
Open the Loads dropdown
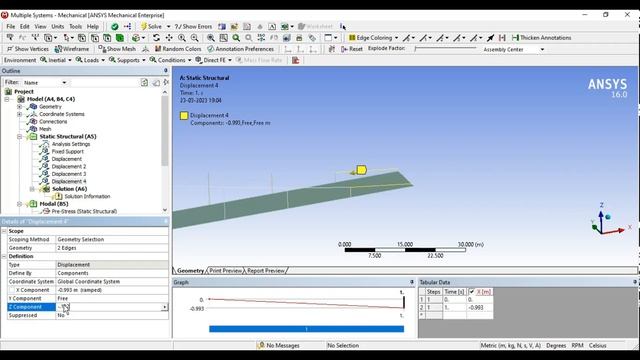tap(90, 60)
